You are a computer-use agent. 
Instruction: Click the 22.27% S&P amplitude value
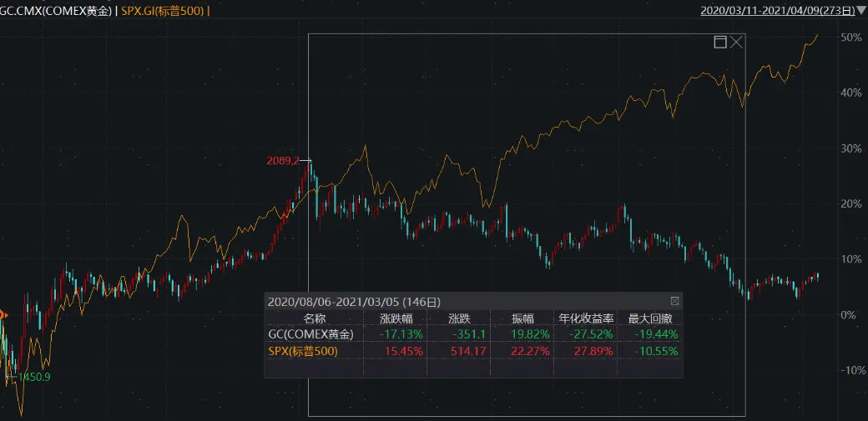coord(530,351)
